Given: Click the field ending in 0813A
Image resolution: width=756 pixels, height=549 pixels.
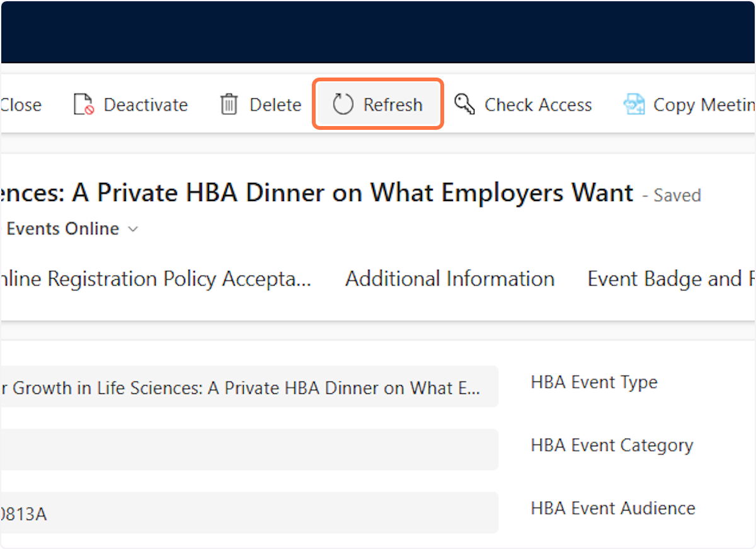Looking at the screenshot, I should coord(246,513).
